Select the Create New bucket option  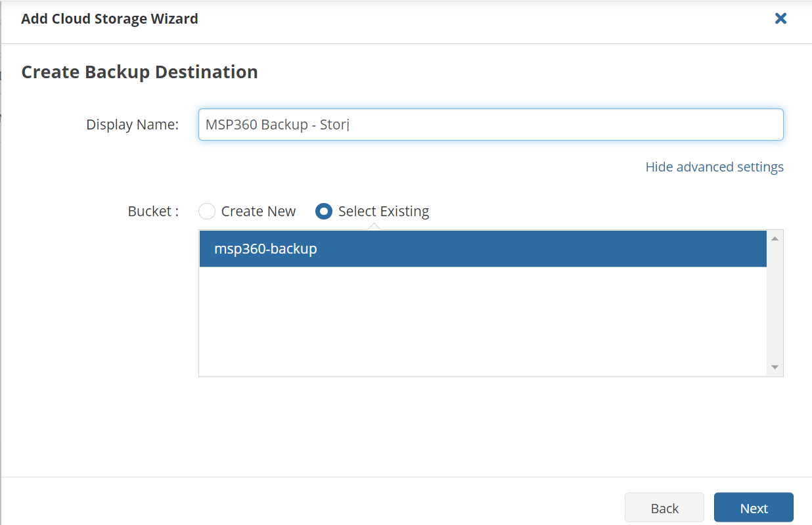pos(207,211)
